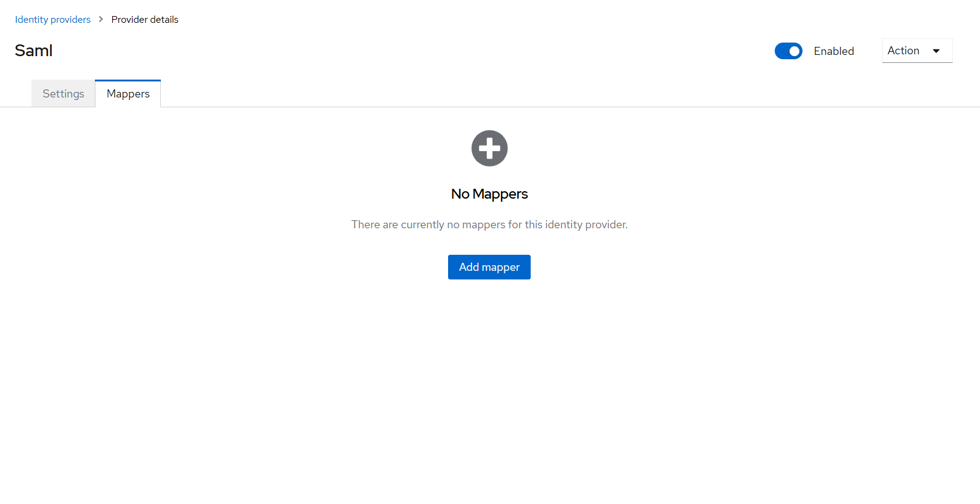This screenshot has width=980, height=504.
Task: Disable the Saml identity provider
Action: (788, 51)
